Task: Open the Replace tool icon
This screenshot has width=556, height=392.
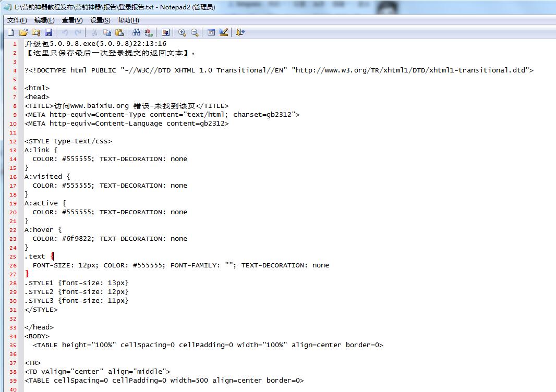Action: click(149, 32)
